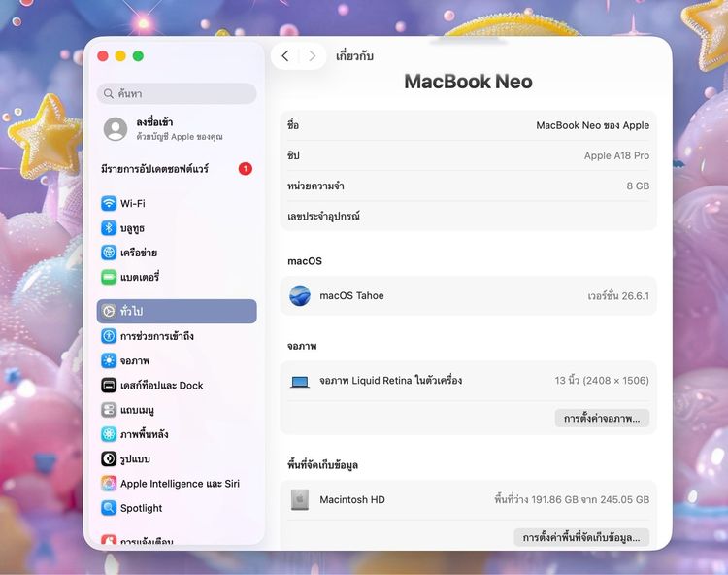The image size is (728, 575).
Task: Click the green full-screen window button
Action: click(x=138, y=56)
